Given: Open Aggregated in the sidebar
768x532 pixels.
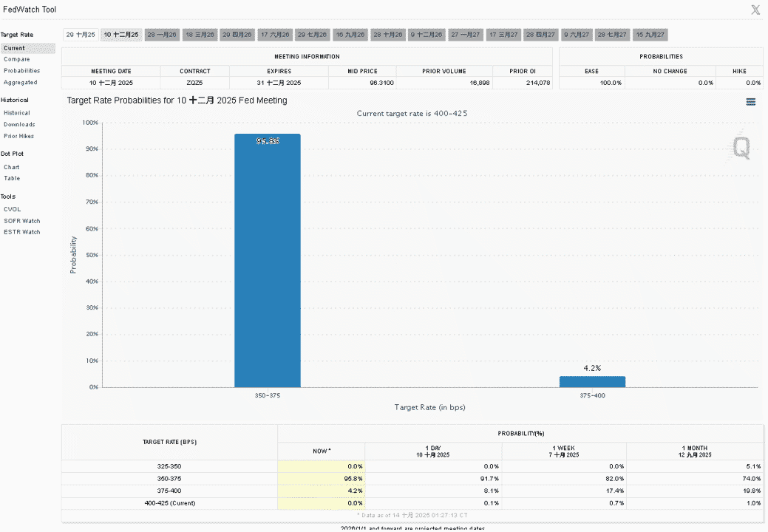Looking at the screenshot, I should [21, 83].
